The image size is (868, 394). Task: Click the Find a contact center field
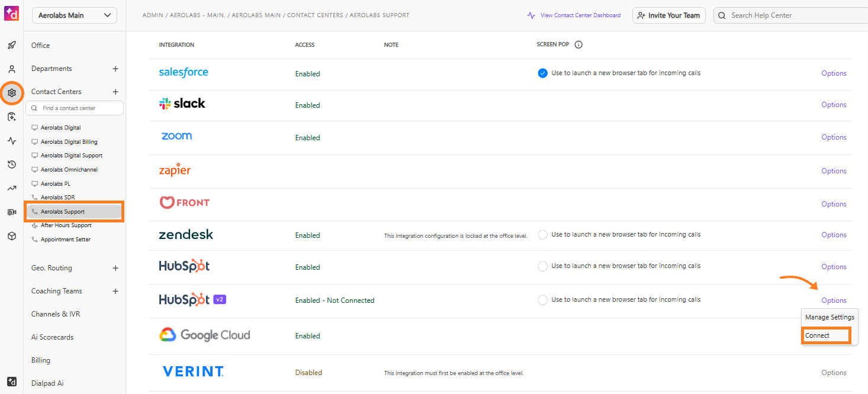[x=75, y=108]
